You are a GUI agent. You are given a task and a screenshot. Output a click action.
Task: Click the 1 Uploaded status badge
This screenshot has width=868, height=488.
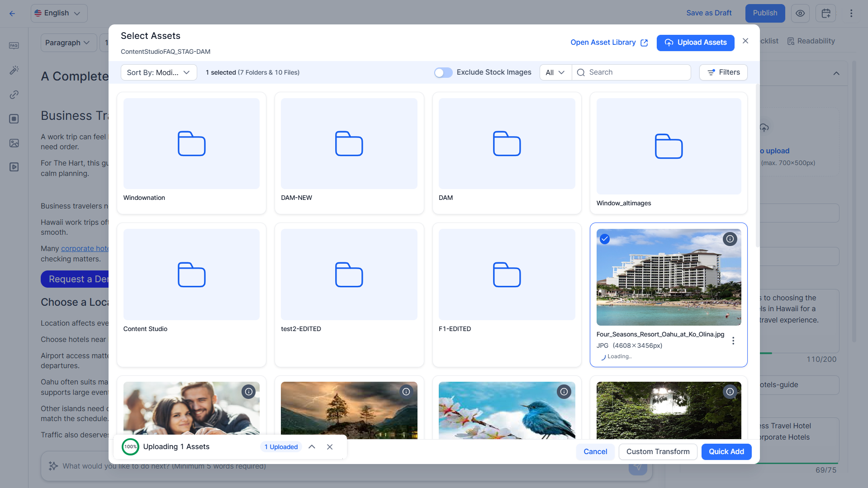[281, 447]
